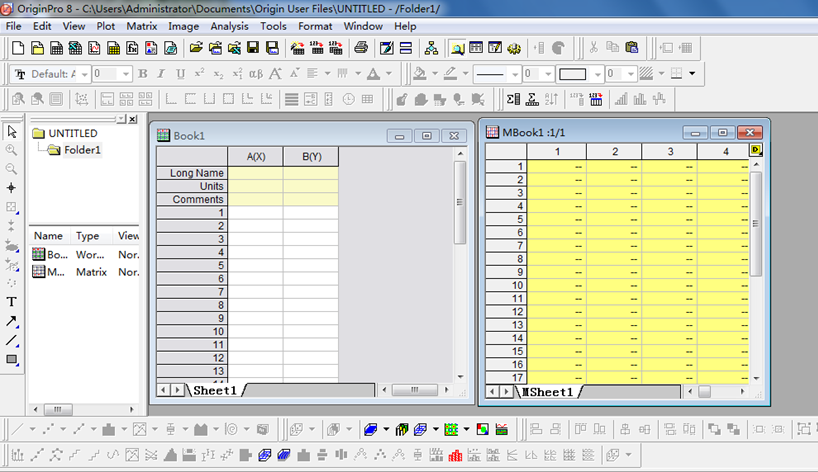Toggle Italic text formatting

162,74
